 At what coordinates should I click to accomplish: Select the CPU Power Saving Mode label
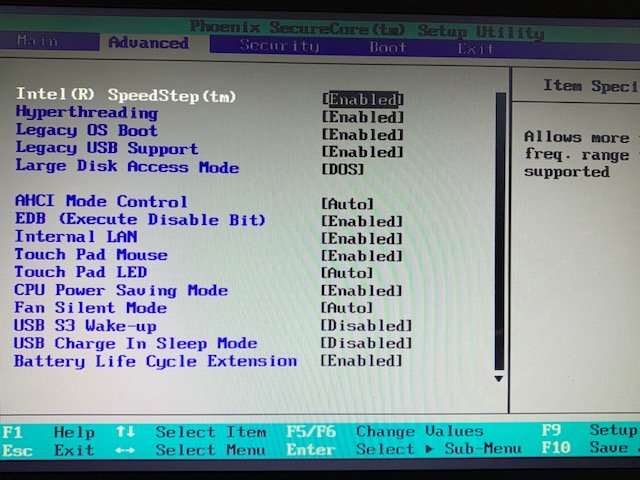click(121, 290)
